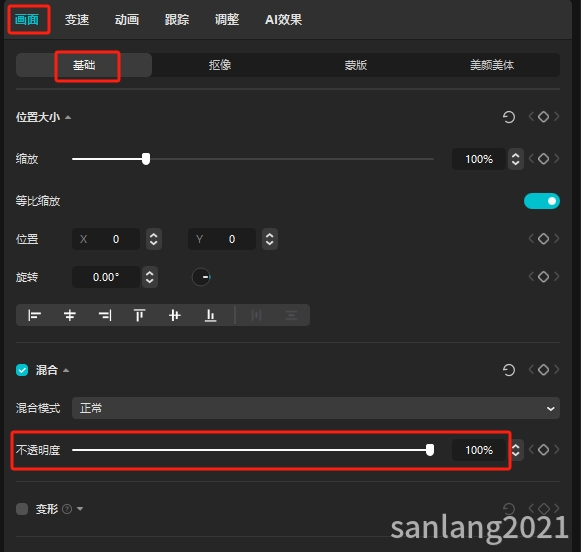The height and width of the screenshot is (552, 581).
Task: Click the 旋转 angle field
Action: click(x=106, y=277)
